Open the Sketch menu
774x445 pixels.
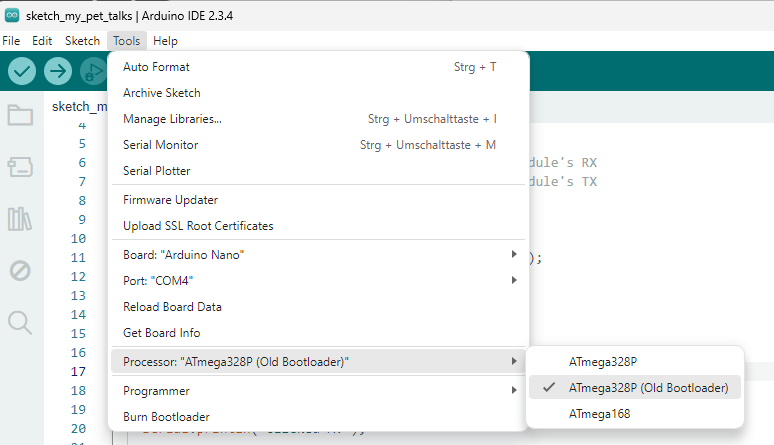click(82, 41)
